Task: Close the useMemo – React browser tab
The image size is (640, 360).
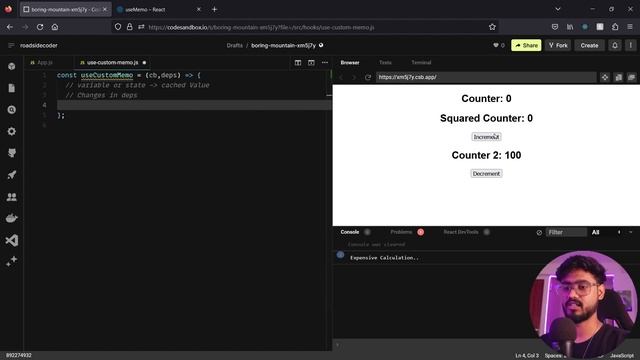Action: point(199,9)
